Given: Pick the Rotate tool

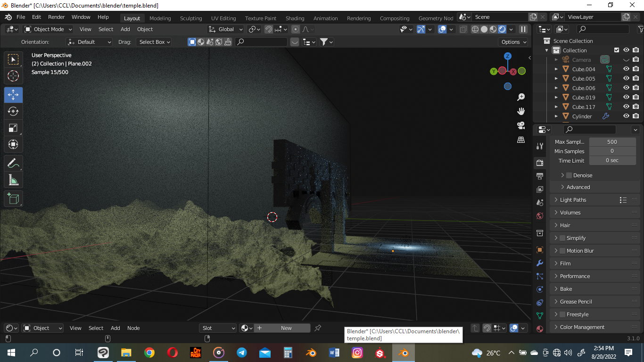Looking at the screenshot, I should tap(13, 111).
